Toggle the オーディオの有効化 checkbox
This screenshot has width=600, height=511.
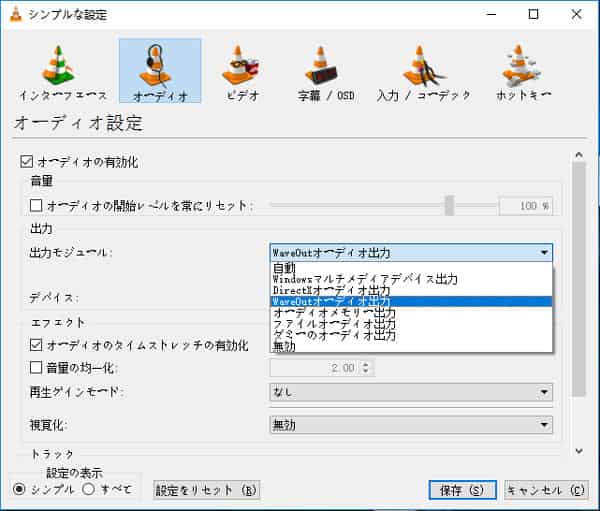click(x=26, y=162)
